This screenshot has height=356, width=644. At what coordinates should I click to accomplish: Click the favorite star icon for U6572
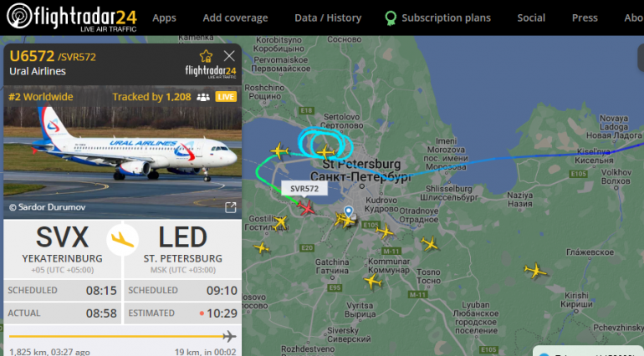(206, 56)
